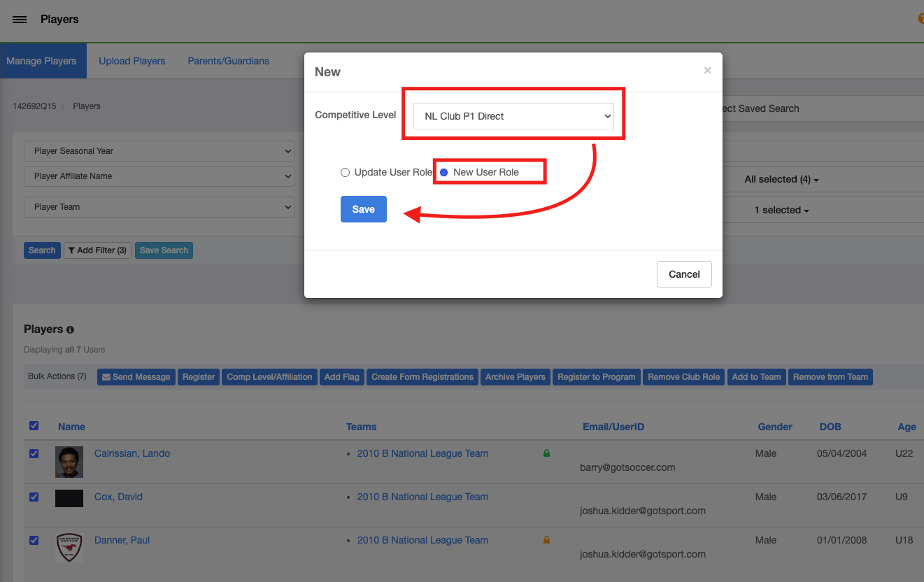Image resolution: width=924 pixels, height=582 pixels.
Task: Click green lock icon in Calrissian row
Action: click(546, 453)
